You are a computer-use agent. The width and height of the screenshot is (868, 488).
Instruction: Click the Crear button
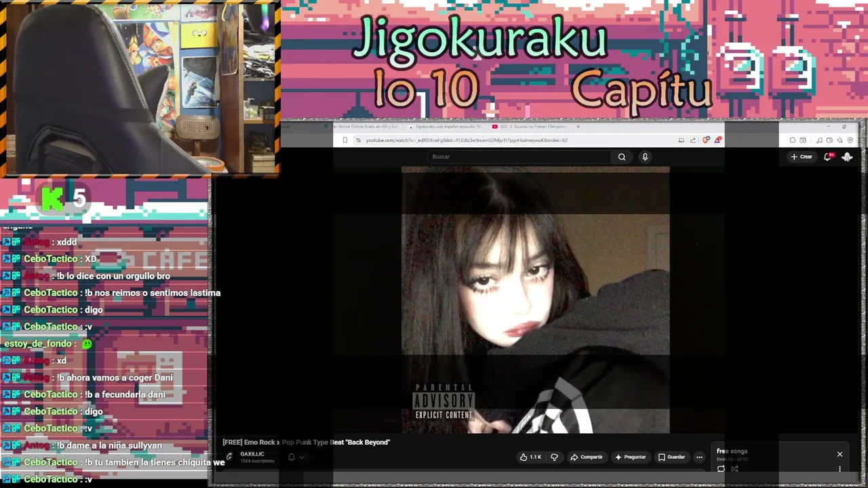click(x=802, y=157)
